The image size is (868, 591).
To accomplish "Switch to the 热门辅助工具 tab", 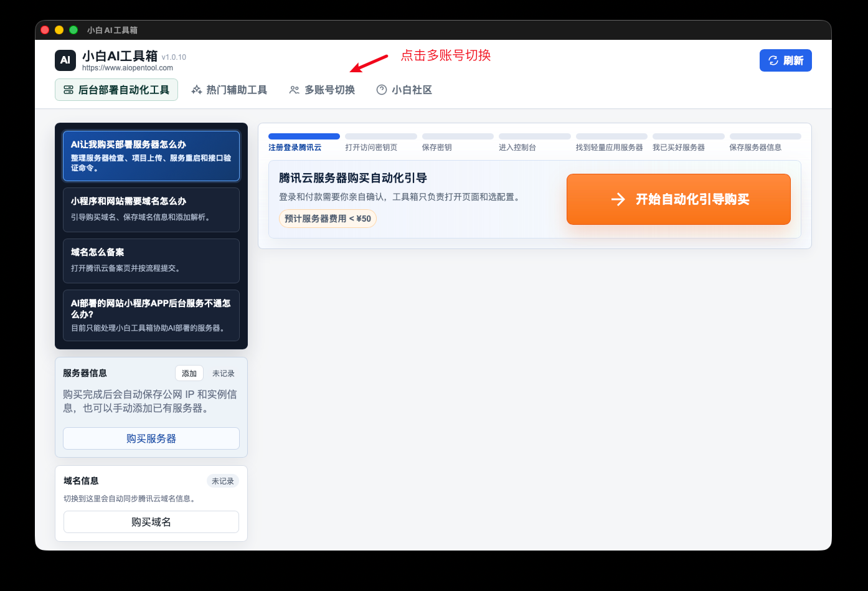I will pos(229,90).
